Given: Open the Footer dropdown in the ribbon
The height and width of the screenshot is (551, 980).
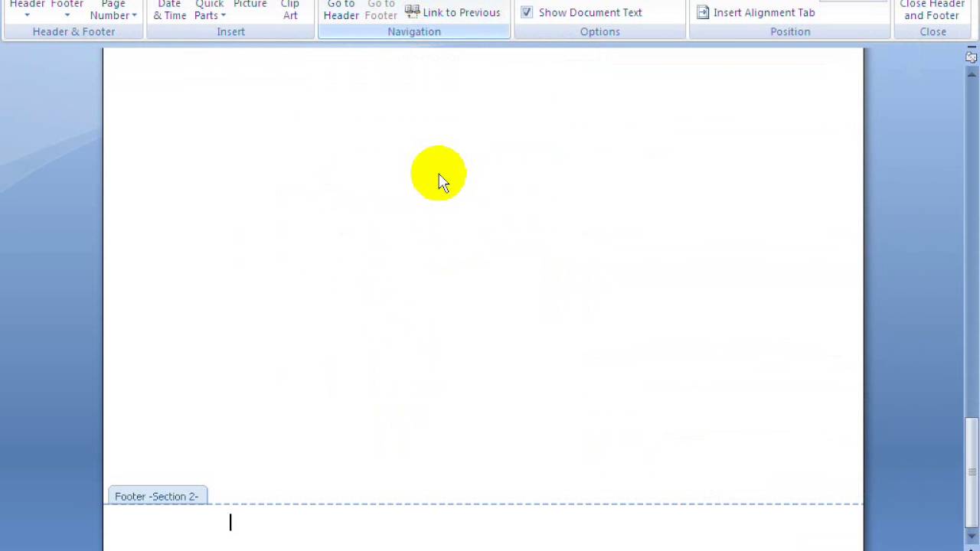Looking at the screenshot, I should tap(67, 9).
